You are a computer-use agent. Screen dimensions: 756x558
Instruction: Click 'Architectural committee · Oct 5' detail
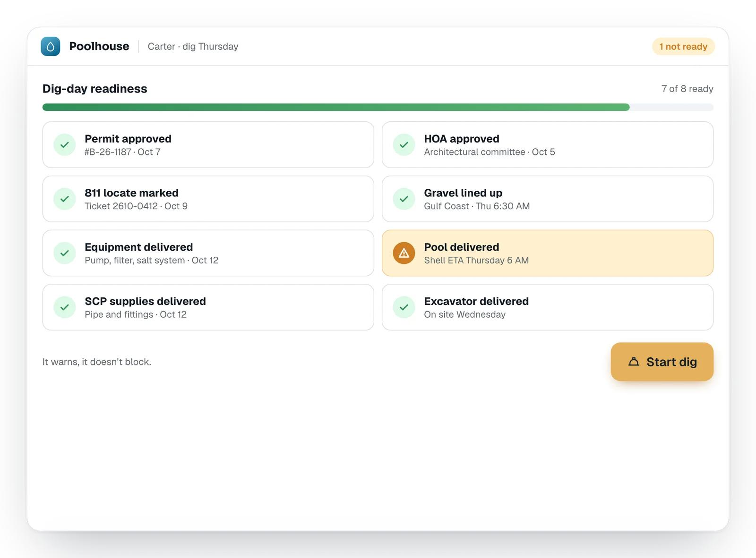(490, 152)
